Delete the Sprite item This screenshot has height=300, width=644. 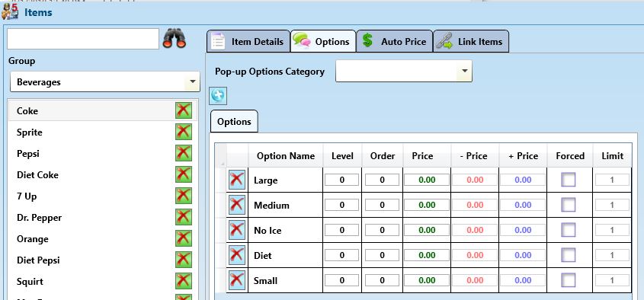184,132
